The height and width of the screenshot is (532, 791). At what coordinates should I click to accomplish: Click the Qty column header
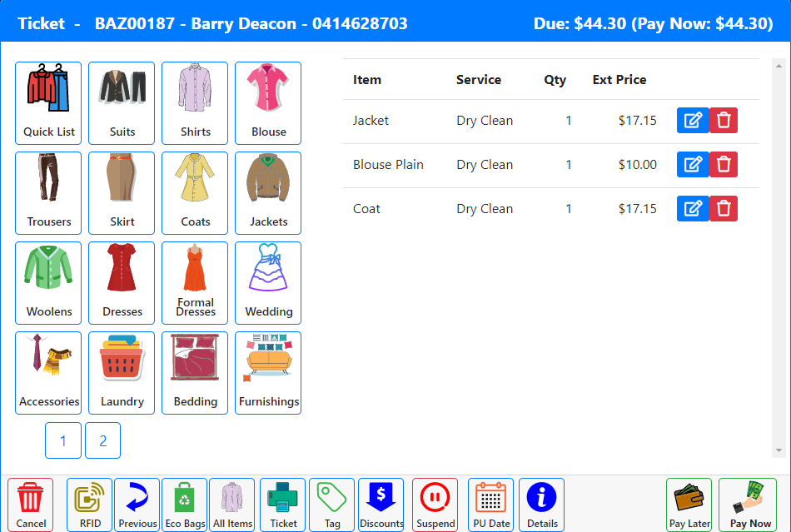pyautogui.click(x=555, y=80)
